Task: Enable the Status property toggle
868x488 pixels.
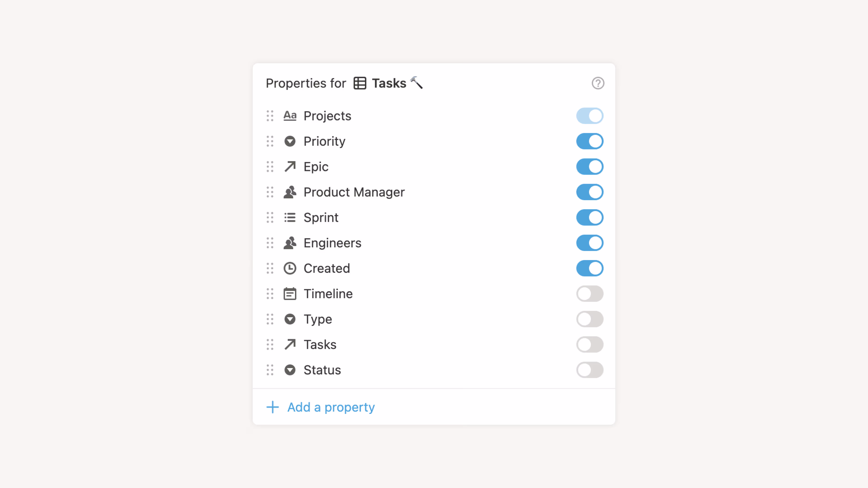Action: (590, 370)
